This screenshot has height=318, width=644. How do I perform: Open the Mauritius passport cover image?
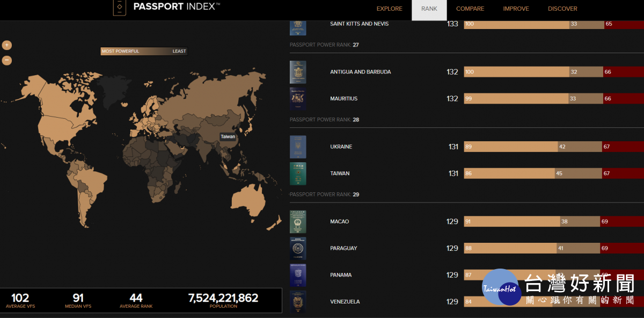(298, 99)
